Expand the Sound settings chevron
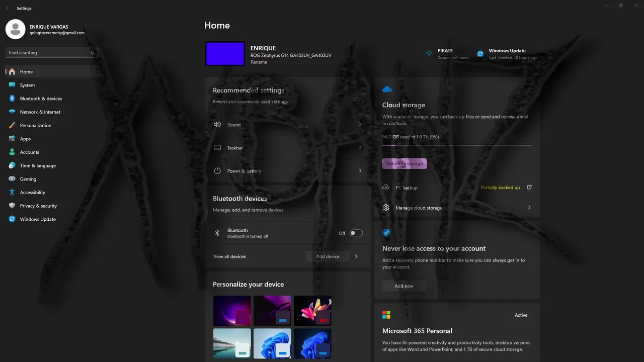 (x=360, y=125)
